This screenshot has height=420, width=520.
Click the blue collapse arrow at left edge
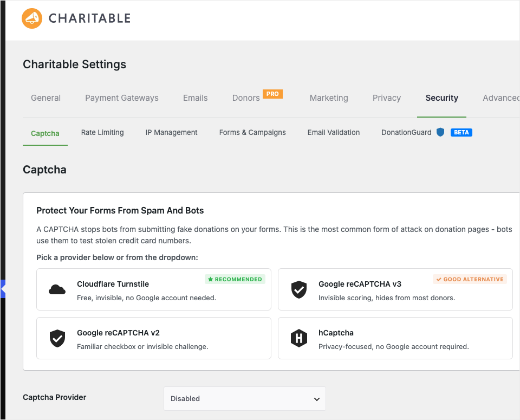[3, 289]
